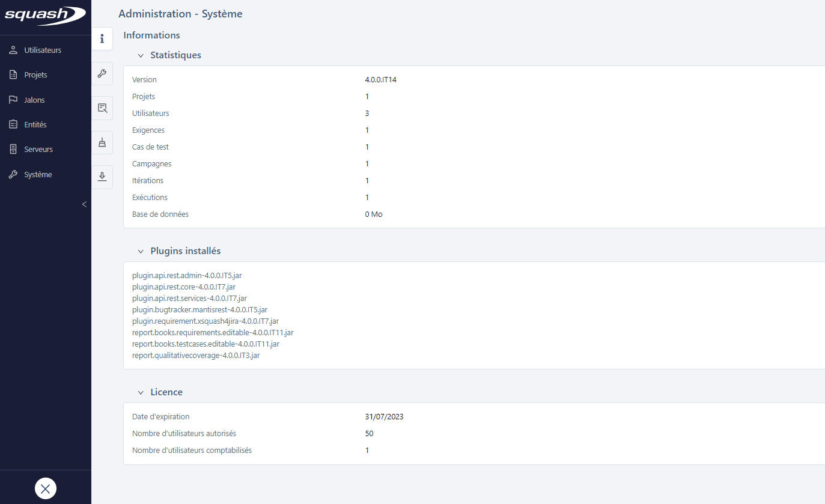Viewport: 825px width, 504px height.
Task: Collapse the sidebar with the chevron arrow
Action: [x=84, y=204]
